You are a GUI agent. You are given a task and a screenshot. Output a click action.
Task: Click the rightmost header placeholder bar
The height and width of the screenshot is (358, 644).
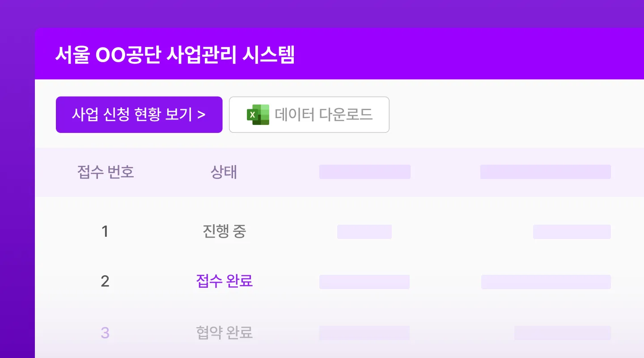[546, 172]
